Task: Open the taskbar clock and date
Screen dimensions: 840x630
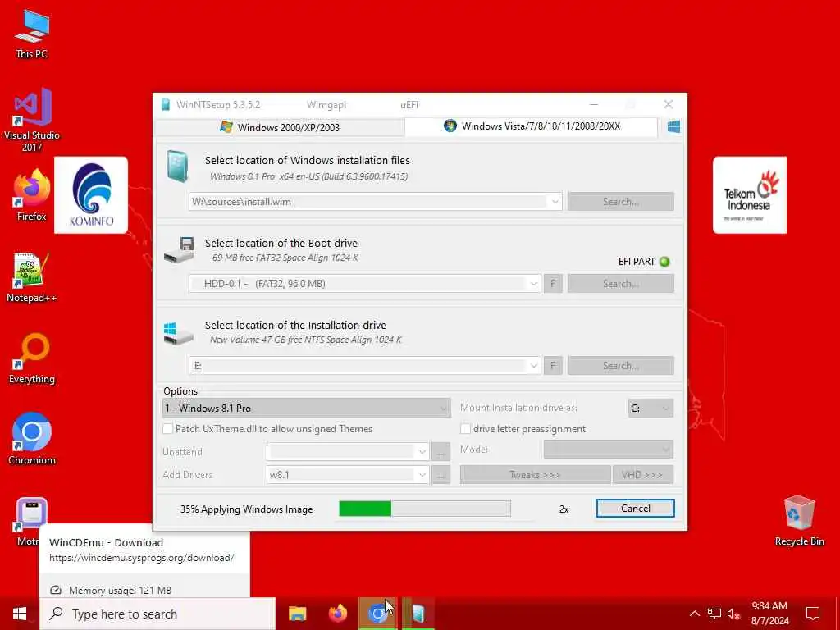Action: click(769, 614)
